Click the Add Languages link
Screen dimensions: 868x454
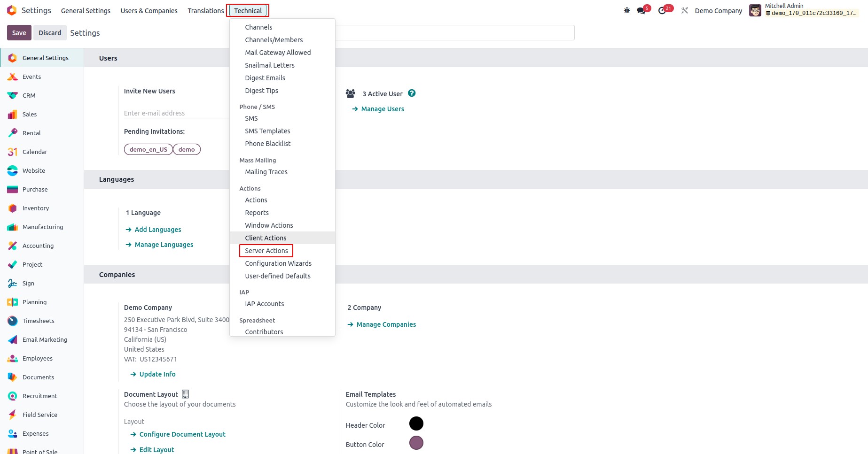pos(153,230)
